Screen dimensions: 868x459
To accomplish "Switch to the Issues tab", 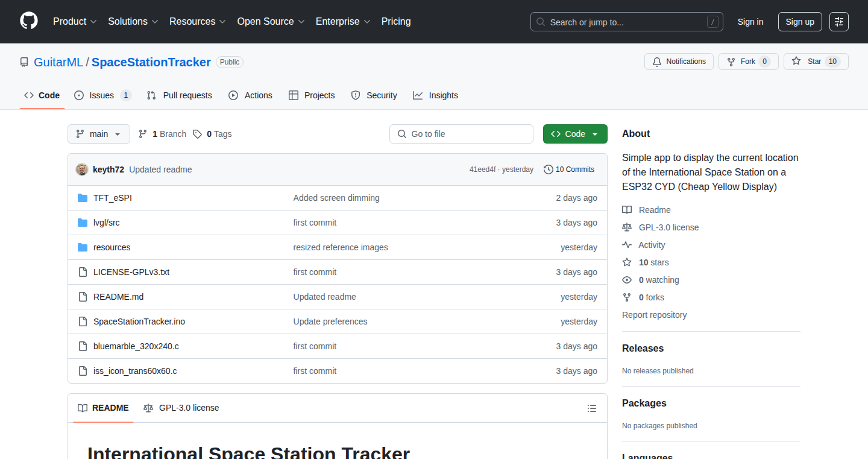I will coord(103,95).
